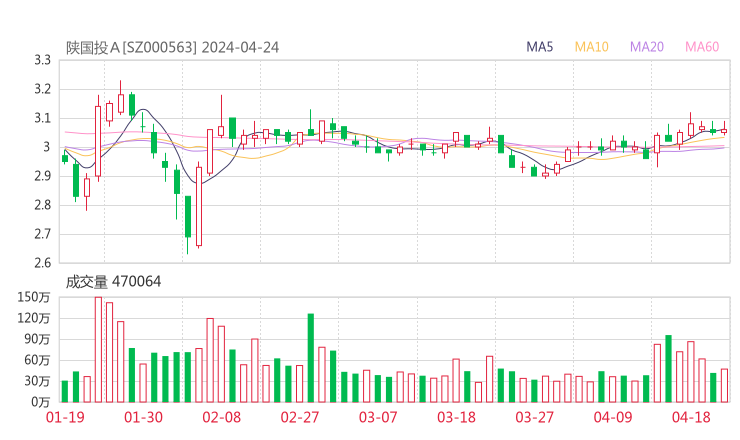
Task: Select the 03-27 date label
Action: [534, 417]
